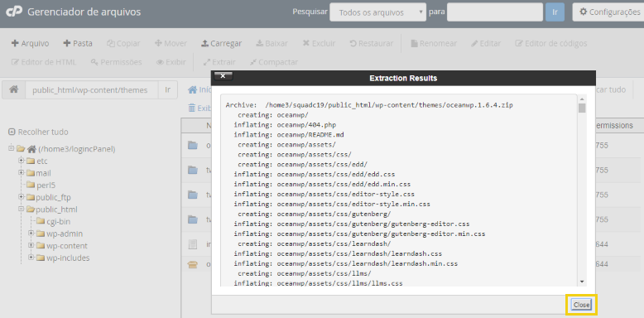Click the Renomear toolbar button
The width and height of the screenshot is (644, 318).
[434, 43]
